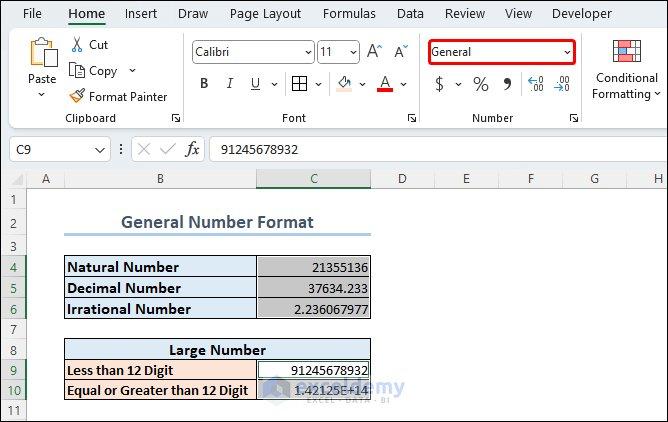Click the General Number Format title

[217, 222]
